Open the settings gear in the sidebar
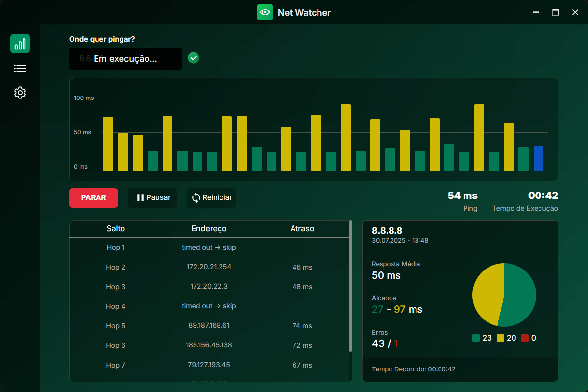This screenshot has width=588, height=392. point(20,93)
